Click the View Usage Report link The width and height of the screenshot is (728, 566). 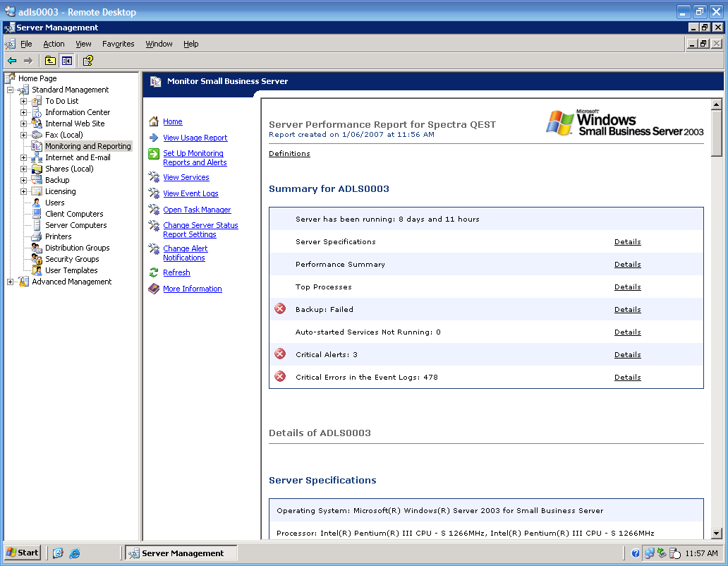click(x=195, y=138)
